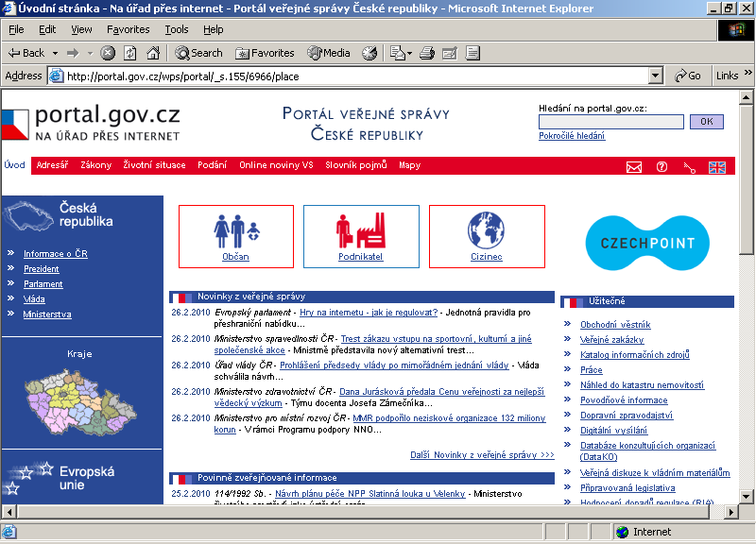
Task: Click the Internet zone status bar icon
Action: click(623, 532)
